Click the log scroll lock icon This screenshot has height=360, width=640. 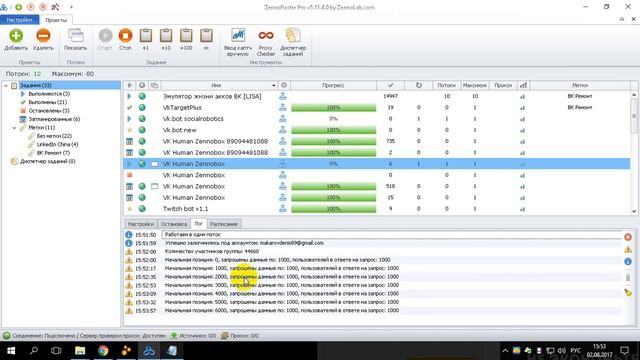point(628,277)
